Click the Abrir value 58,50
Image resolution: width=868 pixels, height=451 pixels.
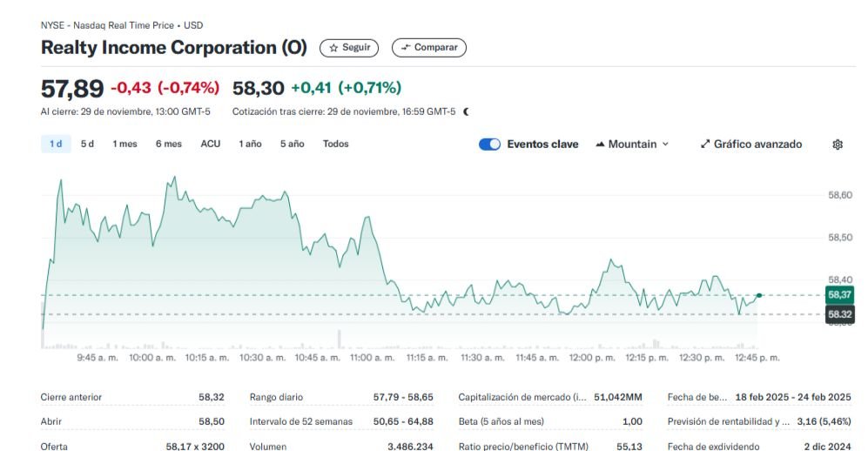pos(212,421)
